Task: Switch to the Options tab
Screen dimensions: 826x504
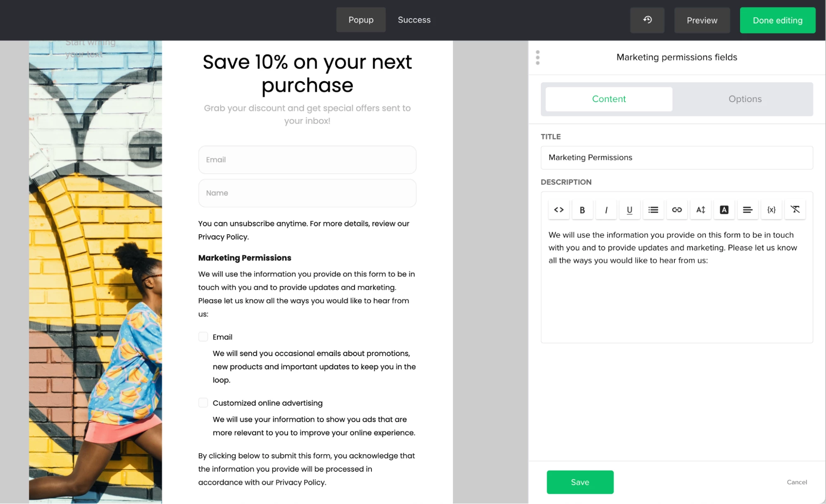Action: pos(745,99)
